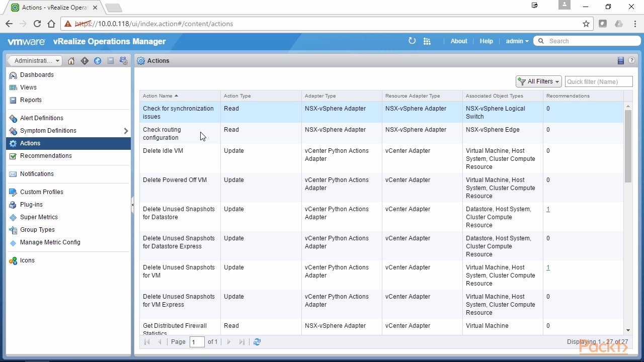Select the Delete Idle VM row

381,158
